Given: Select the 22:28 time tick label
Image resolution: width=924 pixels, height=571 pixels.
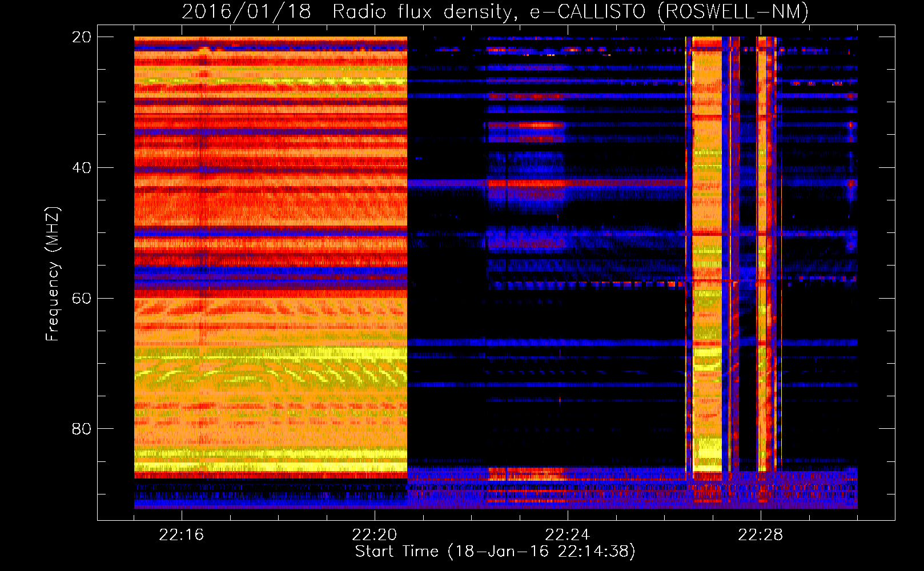Looking at the screenshot, I should coord(761,535).
